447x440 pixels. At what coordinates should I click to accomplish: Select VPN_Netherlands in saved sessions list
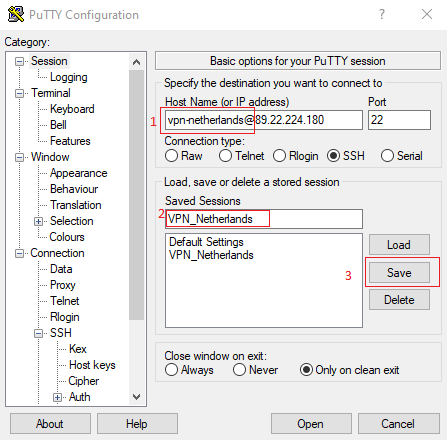[x=211, y=255]
